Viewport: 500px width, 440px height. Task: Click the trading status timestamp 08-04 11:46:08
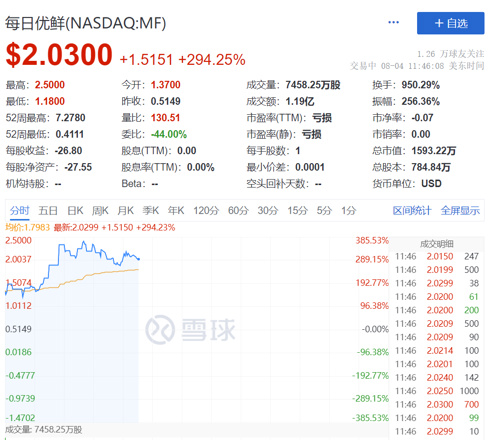point(412,66)
